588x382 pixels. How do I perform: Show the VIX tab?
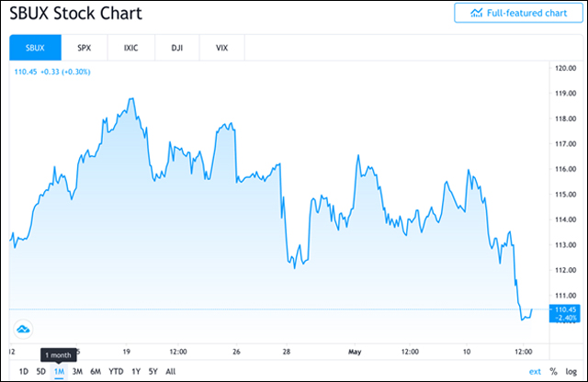(221, 47)
